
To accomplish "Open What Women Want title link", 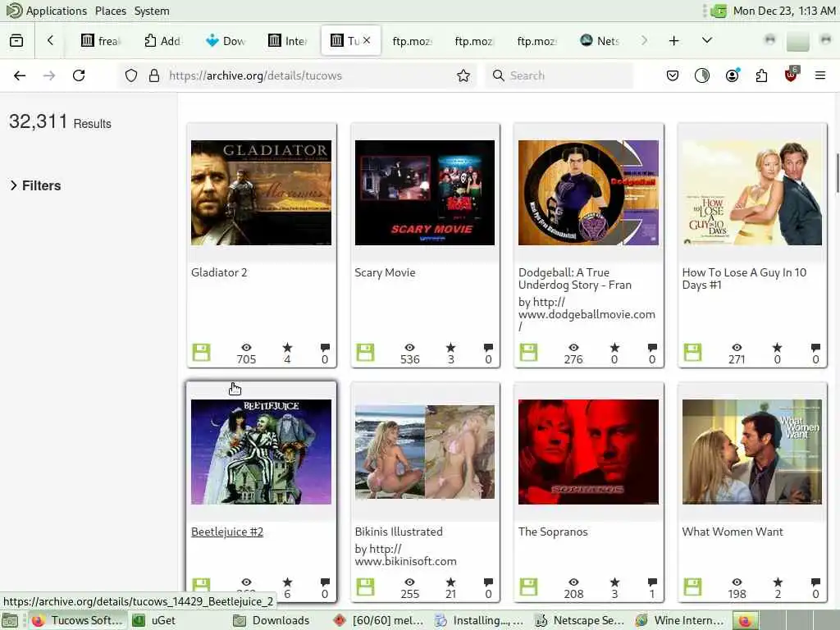I will [733, 532].
